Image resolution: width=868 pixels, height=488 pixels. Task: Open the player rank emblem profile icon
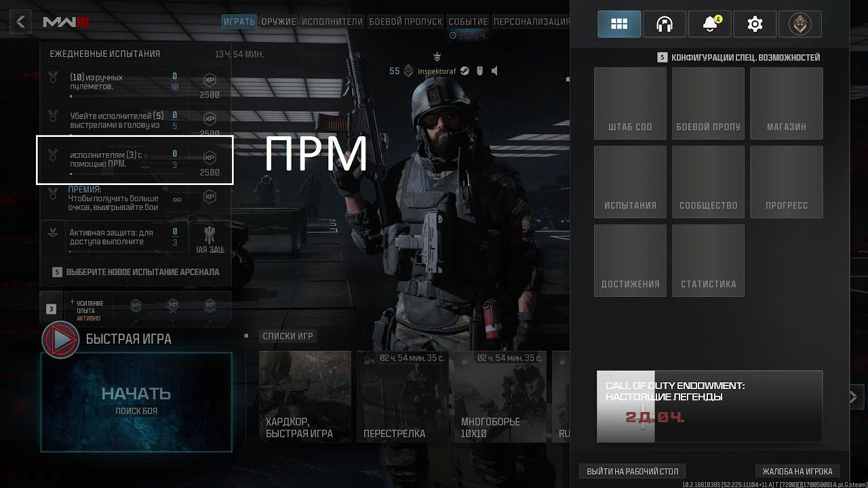click(x=800, y=24)
